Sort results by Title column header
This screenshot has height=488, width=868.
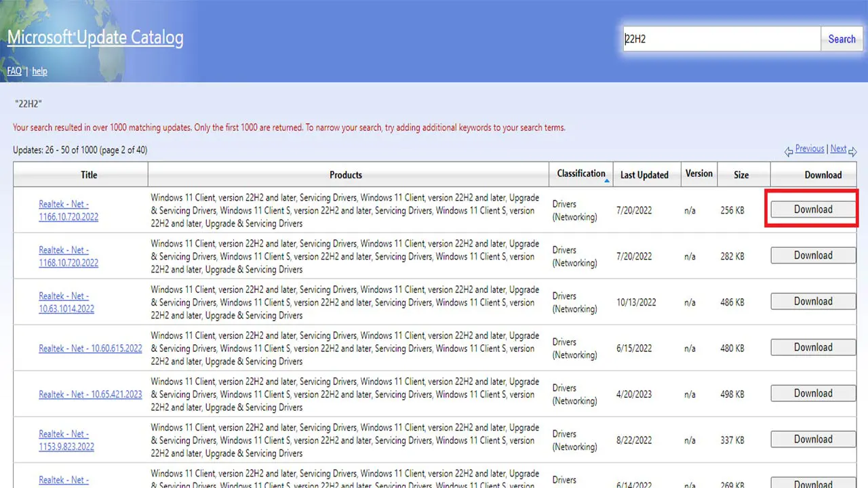[x=89, y=175]
